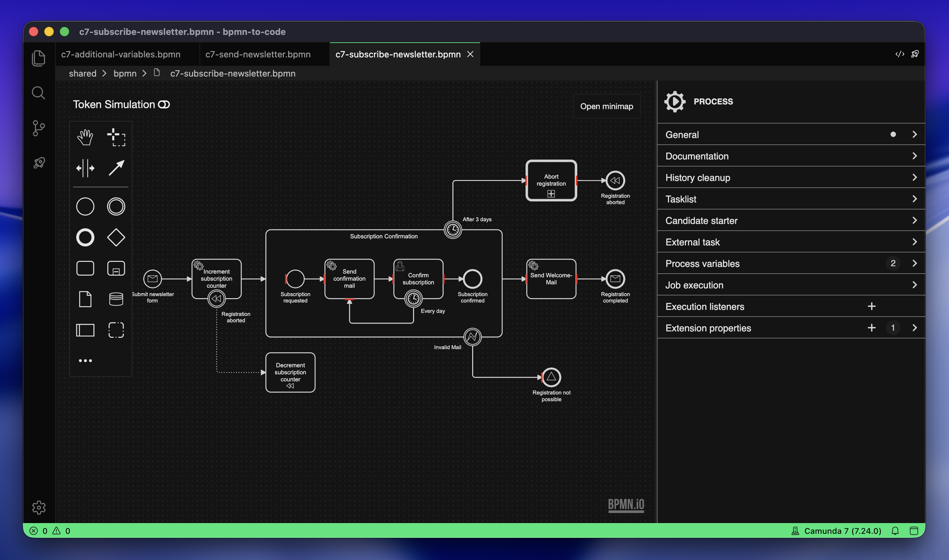Create an intermediate event from palette

click(116, 206)
